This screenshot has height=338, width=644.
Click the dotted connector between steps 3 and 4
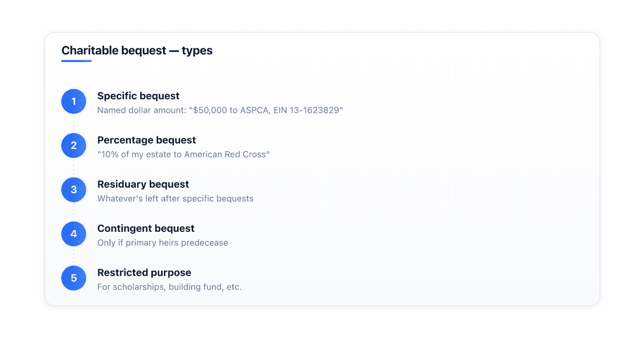tap(74, 212)
